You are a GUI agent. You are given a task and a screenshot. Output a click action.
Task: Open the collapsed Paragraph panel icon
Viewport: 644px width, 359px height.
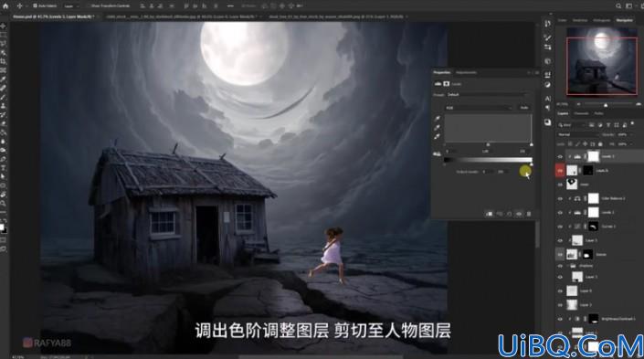click(547, 108)
